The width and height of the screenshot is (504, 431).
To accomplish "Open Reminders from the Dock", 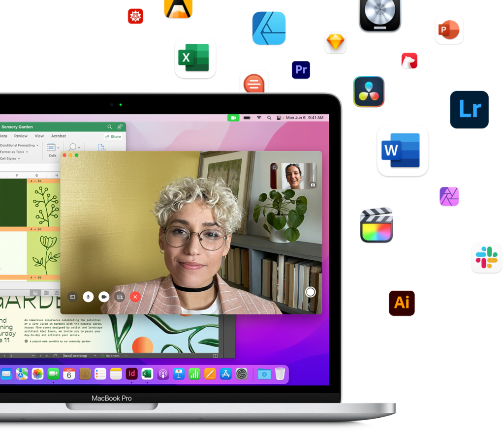I will pyautogui.click(x=100, y=374).
